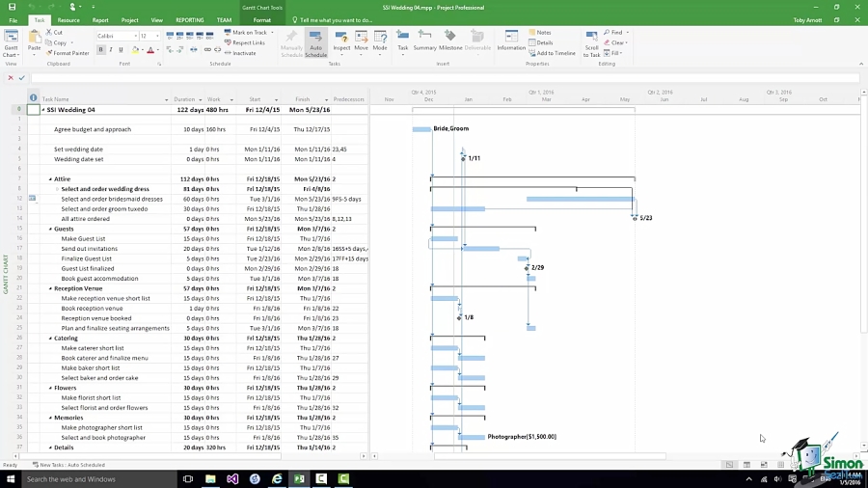Unlink the selected tasks
The width and height of the screenshot is (868, 488).
(218, 50)
